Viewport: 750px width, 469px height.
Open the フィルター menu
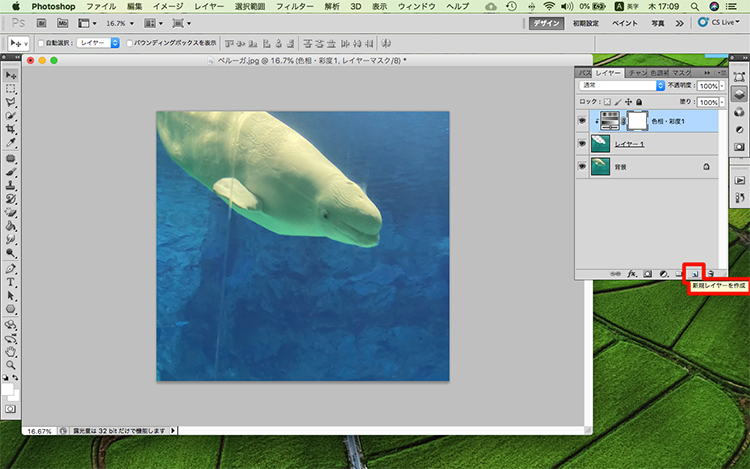294,6
